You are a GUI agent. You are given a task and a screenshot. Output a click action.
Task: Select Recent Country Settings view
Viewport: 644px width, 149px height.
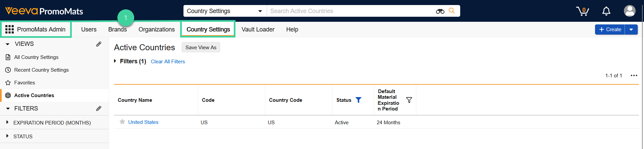pyautogui.click(x=41, y=70)
